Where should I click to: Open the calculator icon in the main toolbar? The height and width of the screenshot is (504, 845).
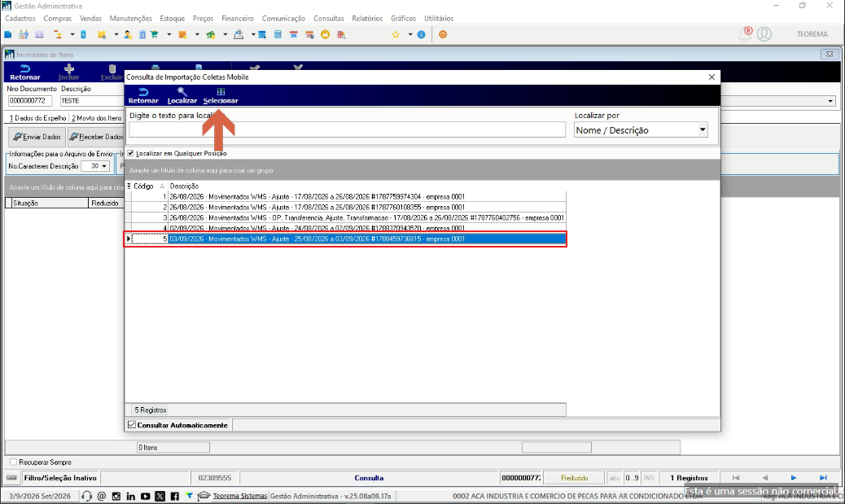[278, 34]
